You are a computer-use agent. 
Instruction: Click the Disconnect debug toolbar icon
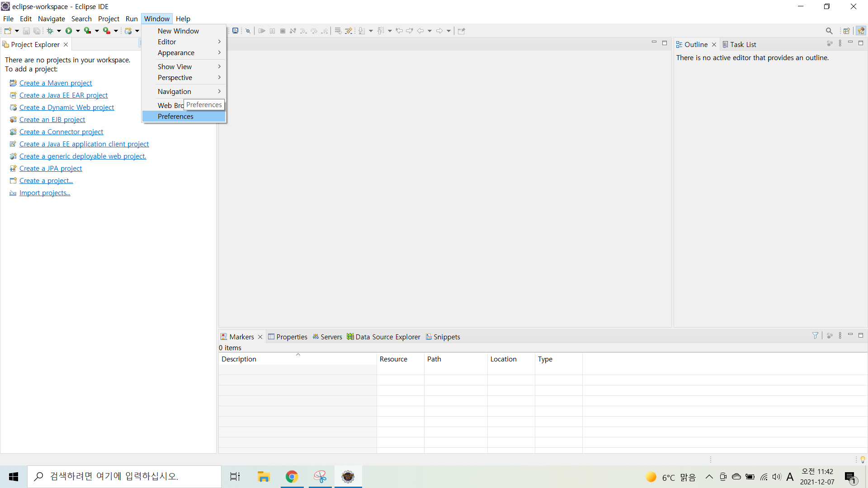pos(293,31)
